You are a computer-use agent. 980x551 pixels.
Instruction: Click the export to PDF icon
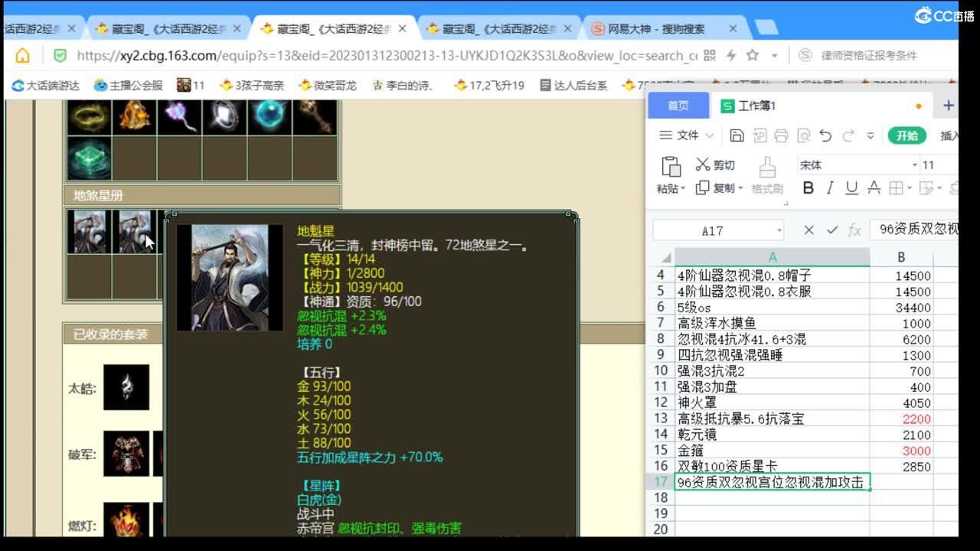pos(759,135)
